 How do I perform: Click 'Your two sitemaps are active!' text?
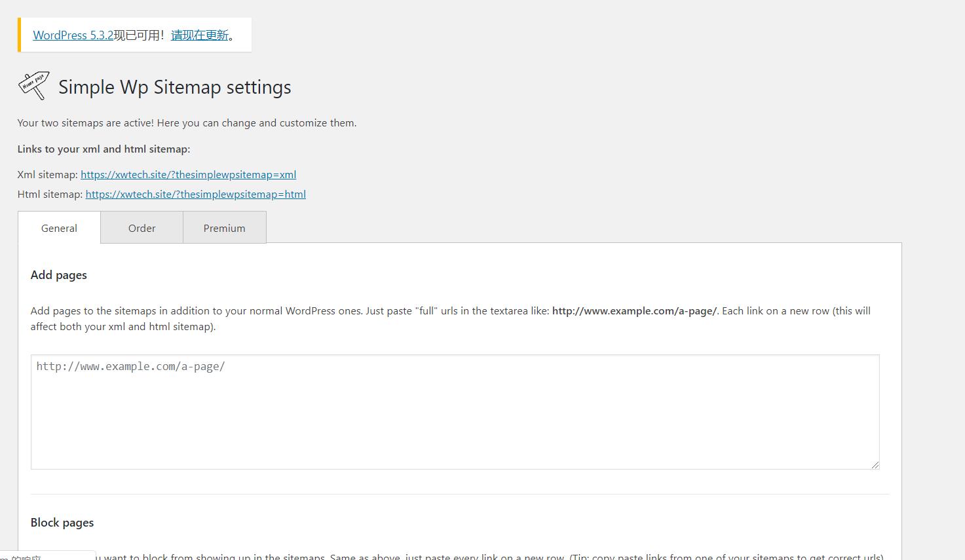[x=86, y=123]
